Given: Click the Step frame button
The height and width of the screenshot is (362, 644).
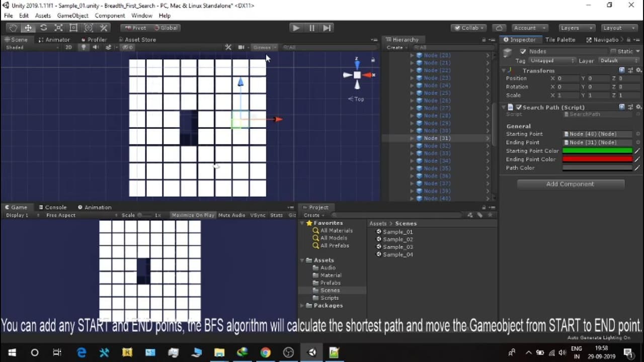Looking at the screenshot, I should [x=327, y=28].
